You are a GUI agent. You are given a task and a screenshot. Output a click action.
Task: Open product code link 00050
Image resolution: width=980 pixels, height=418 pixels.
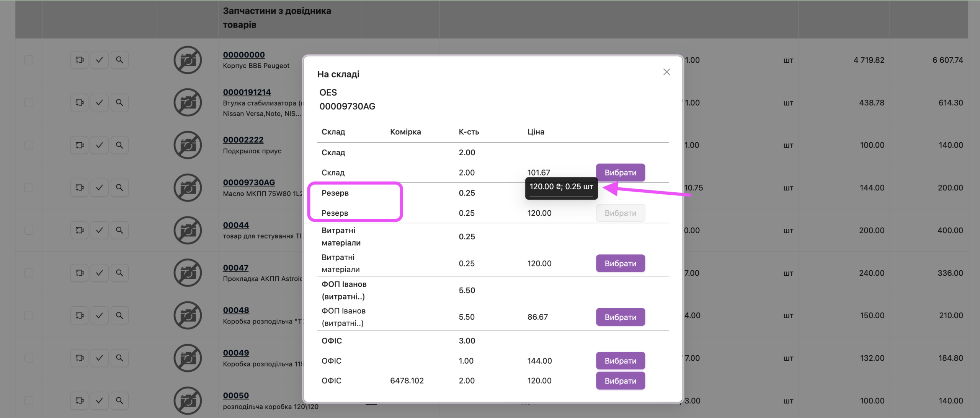point(236,395)
